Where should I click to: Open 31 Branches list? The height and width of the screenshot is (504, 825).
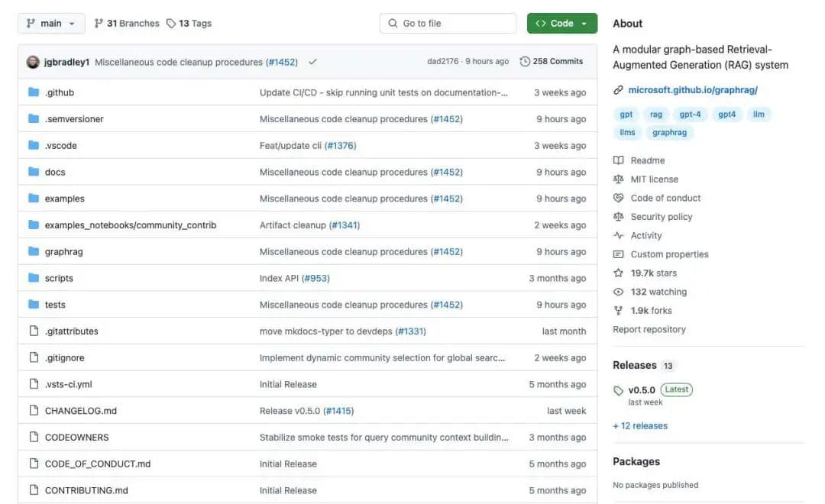click(127, 24)
